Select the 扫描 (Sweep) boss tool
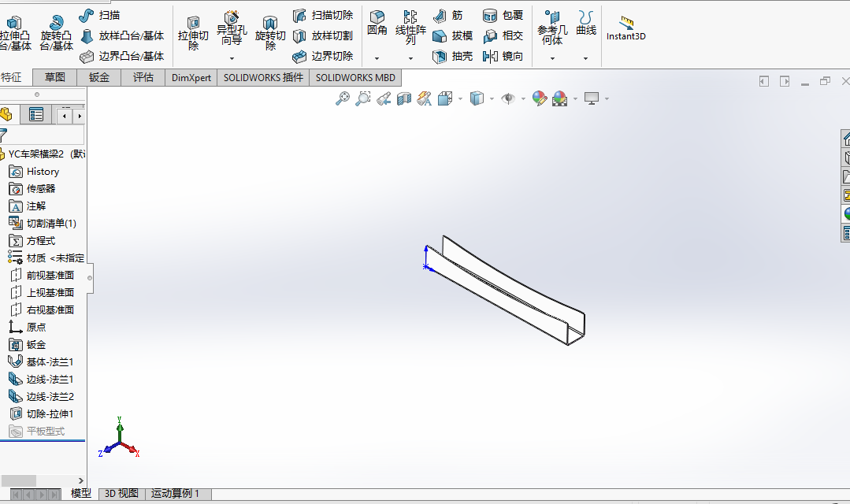The height and width of the screenshot is (504, 850). click(100, 15)
